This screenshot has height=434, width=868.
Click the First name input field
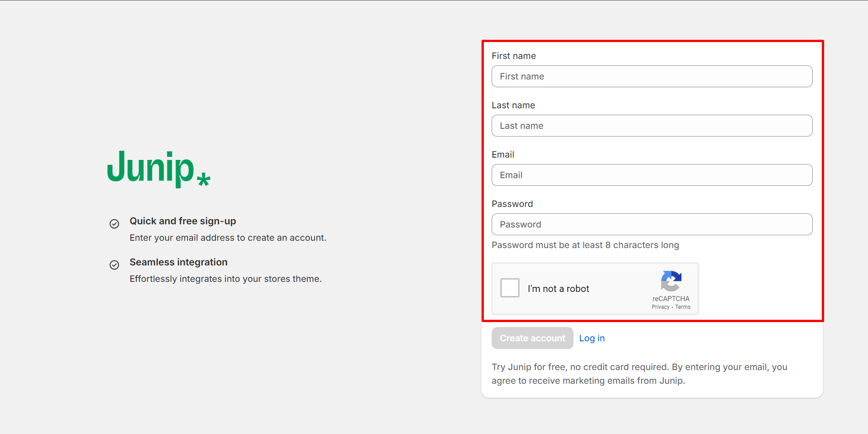click(651, 76)
